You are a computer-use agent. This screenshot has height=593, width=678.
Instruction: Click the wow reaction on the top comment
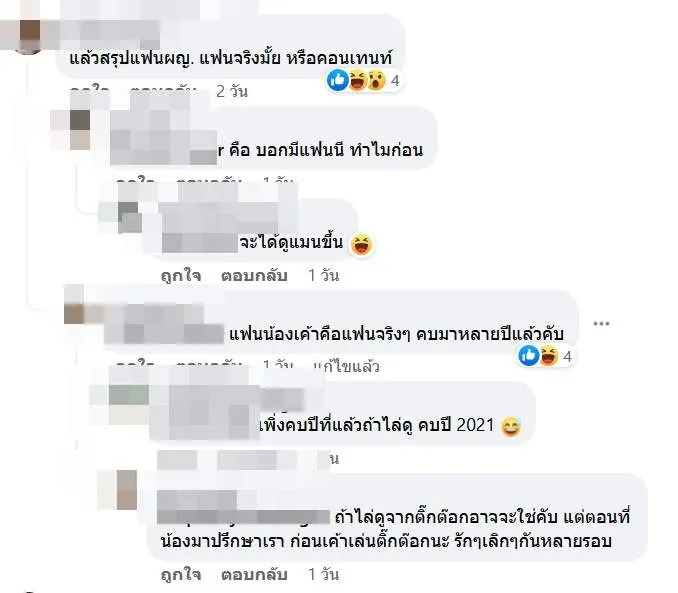point(376,80)
